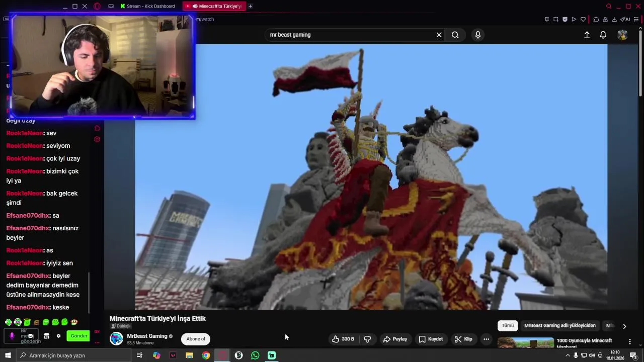This screenshot has height=362, width=644.
Task: Open the browser AI assistant icon
Action: click(625, 19)
